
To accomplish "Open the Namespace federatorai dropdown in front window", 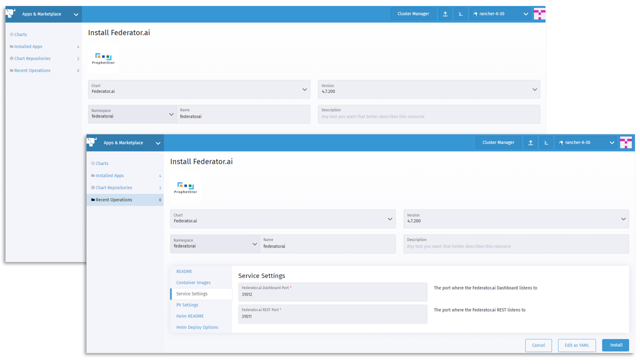I will tap(215, 244).
